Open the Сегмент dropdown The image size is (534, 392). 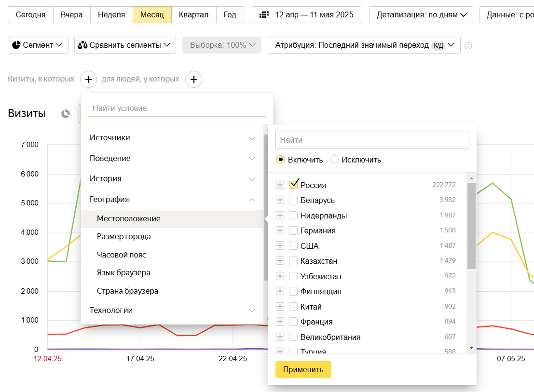click(x=38, y=45)
